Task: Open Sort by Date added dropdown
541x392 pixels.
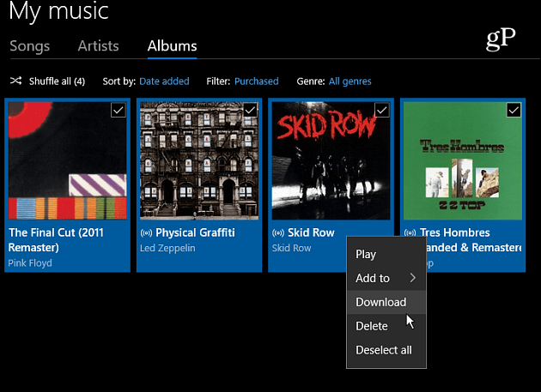Action: (x=164, y=81)
